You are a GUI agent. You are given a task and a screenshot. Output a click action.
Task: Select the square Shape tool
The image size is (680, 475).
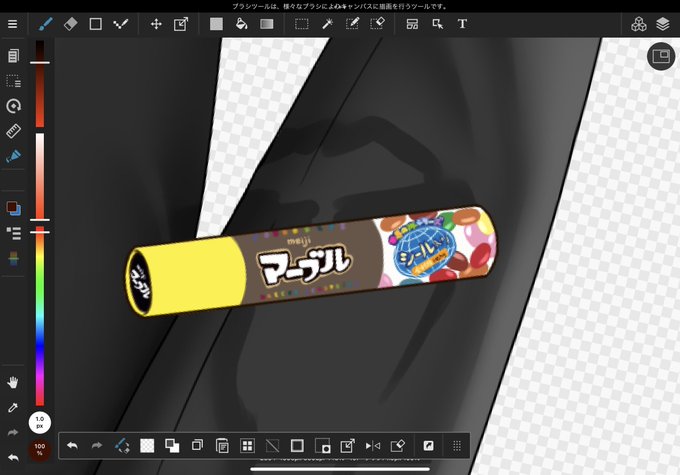(95, 24)
